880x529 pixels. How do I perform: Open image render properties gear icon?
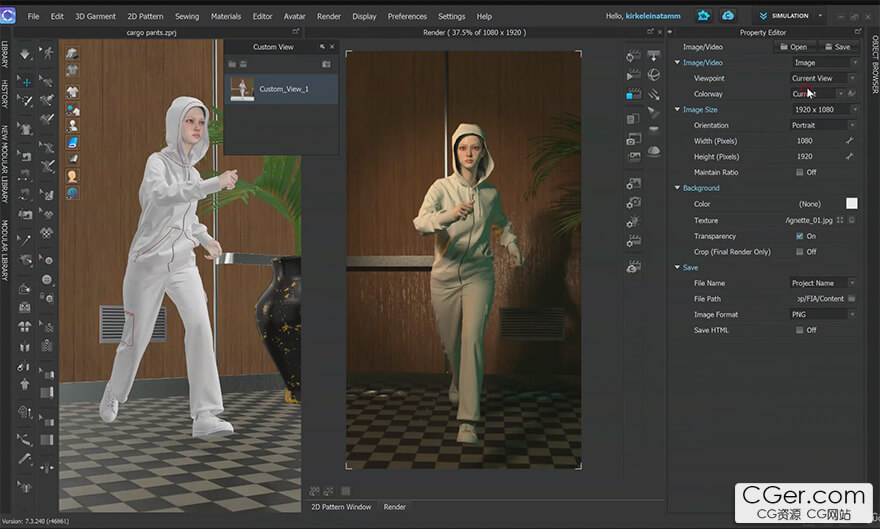click(634, 184)
